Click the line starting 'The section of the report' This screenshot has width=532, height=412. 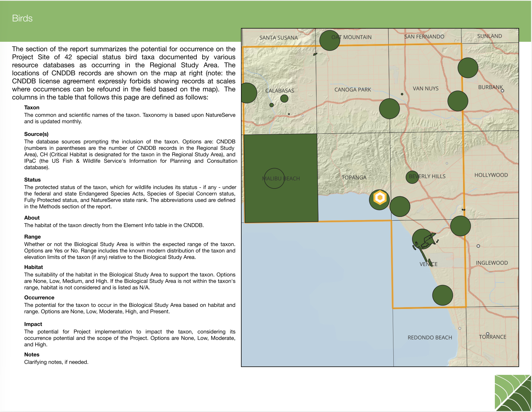(124, 49)
